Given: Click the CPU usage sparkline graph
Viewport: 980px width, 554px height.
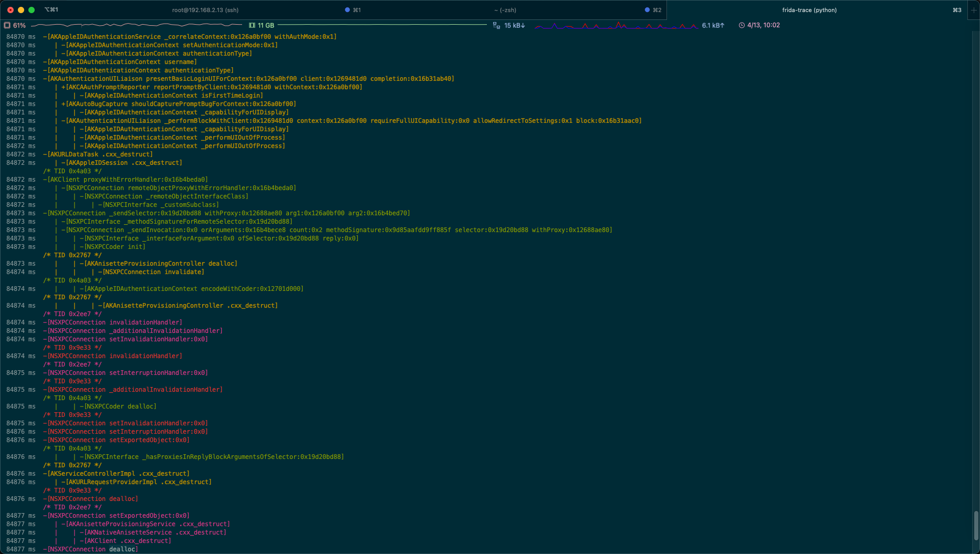Looking at the screenshot, I should click(138, 25).
